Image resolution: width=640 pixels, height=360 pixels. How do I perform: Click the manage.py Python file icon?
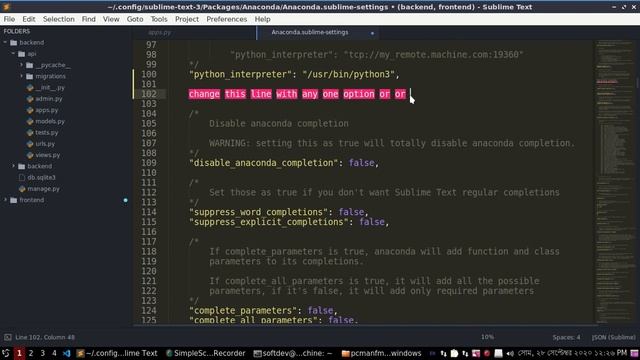(x=22, y=189)
